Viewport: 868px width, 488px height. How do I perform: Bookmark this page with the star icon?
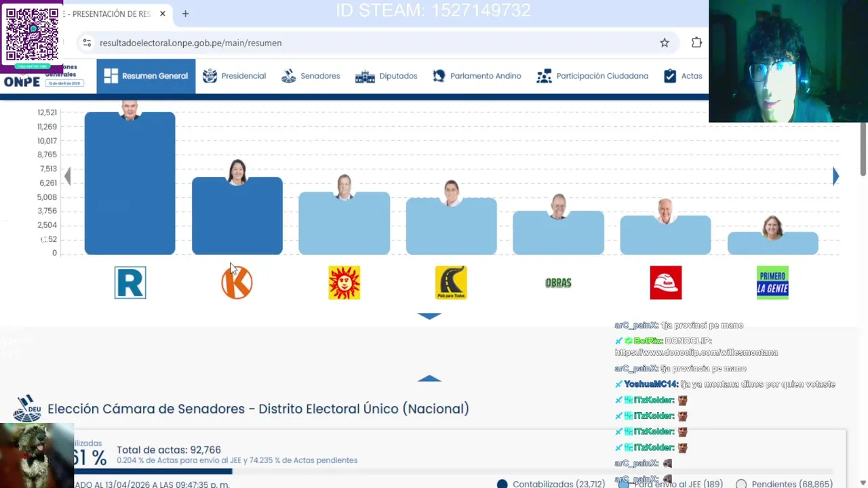(665, 43)
